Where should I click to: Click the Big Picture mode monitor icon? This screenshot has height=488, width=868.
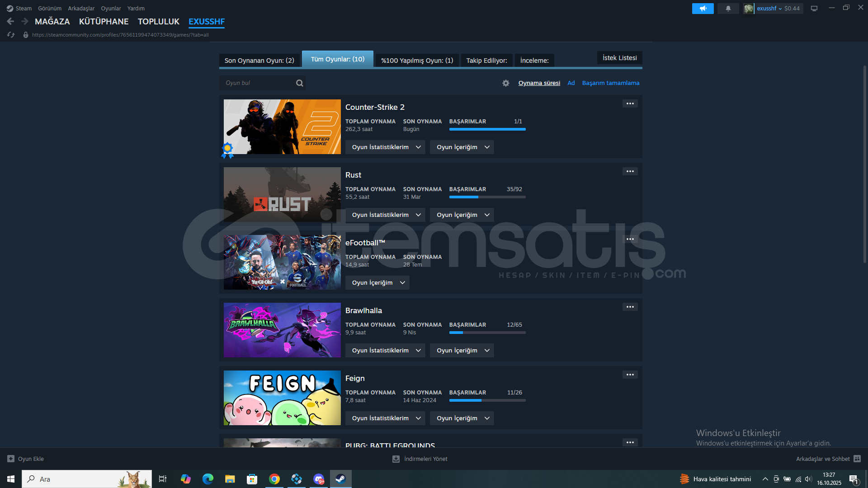click(x=814, y=9)
